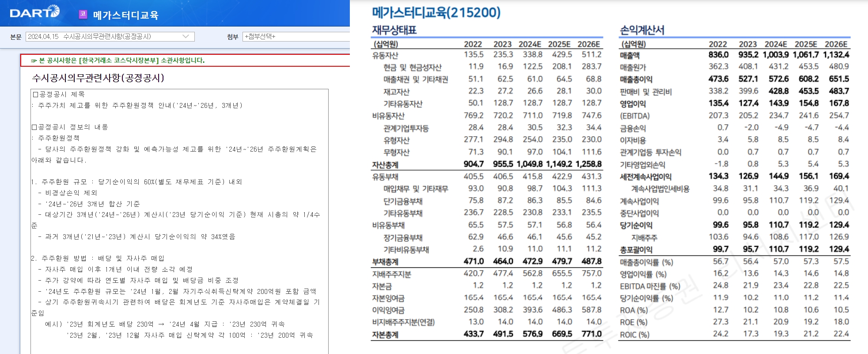
Task: Click the 총포괄이익 row label
Action: click(636, 250)
